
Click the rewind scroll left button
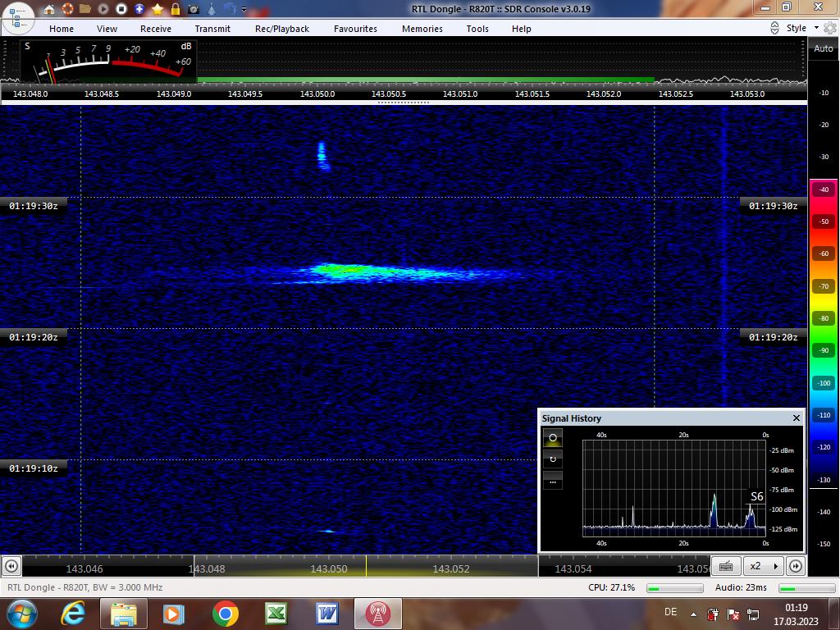coord(11,566)
